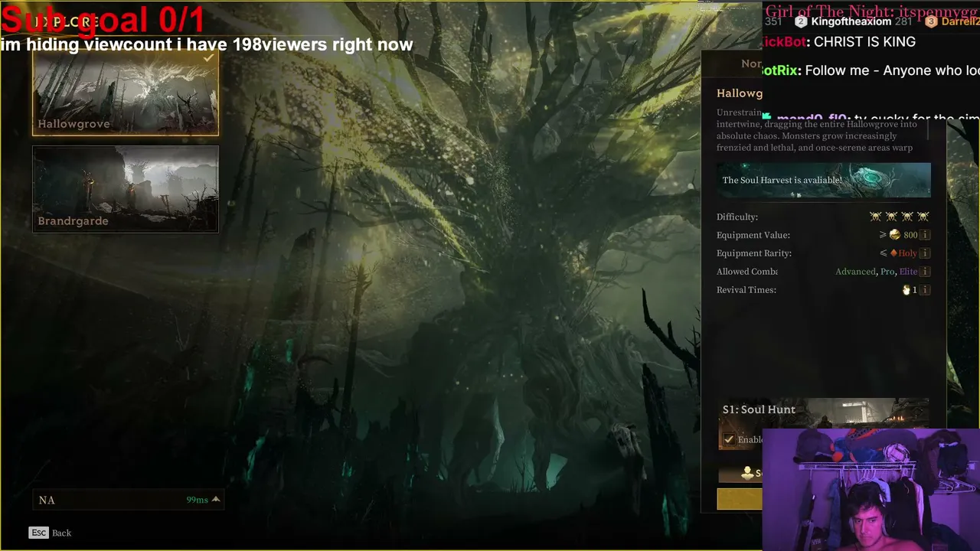
Task: Select the Hallowgrove map card
Action: pos(126,93)
